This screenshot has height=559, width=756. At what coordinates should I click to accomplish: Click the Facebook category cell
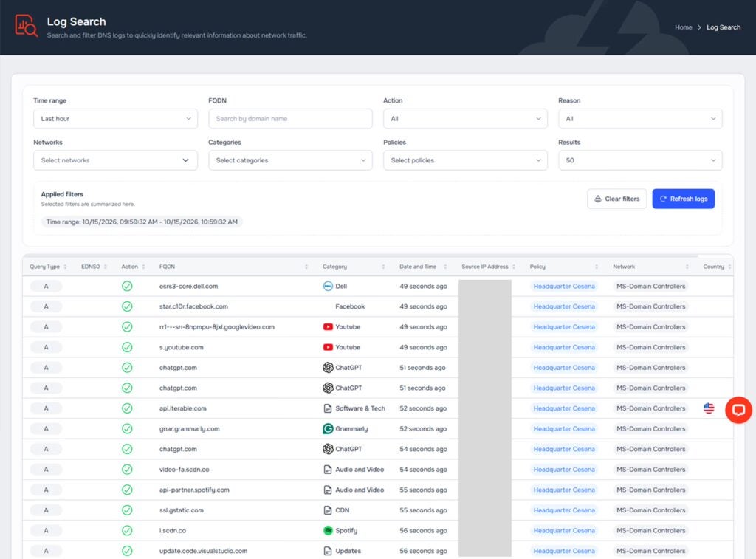pyautogui.click(x=350, y=306)
